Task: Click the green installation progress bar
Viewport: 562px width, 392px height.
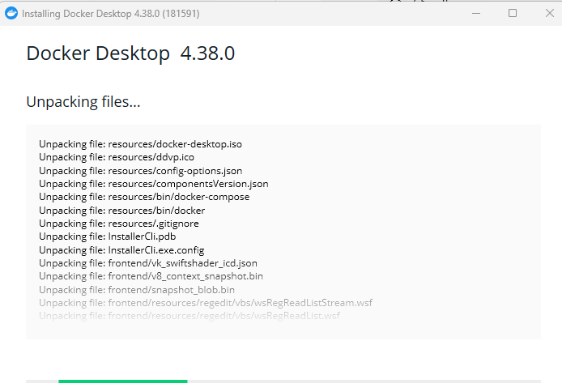Action: click(x=123, y=381)
